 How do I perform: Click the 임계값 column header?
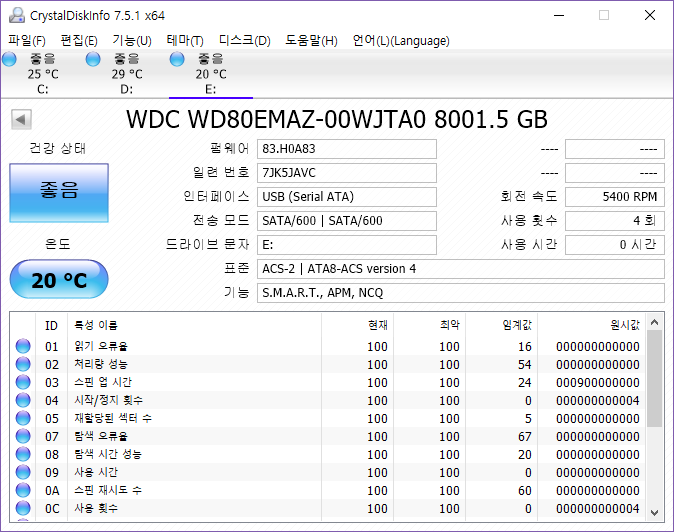[502, 326]
